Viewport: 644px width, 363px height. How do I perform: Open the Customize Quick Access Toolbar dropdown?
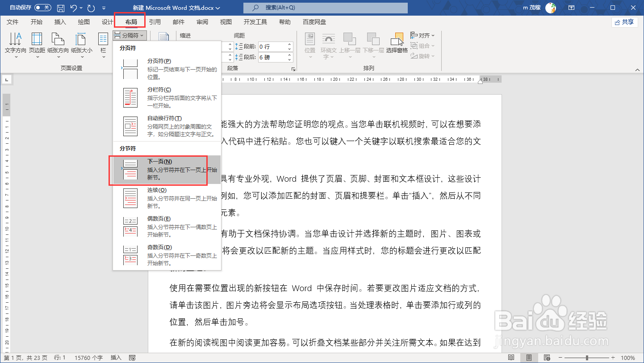tap(104, 8)
